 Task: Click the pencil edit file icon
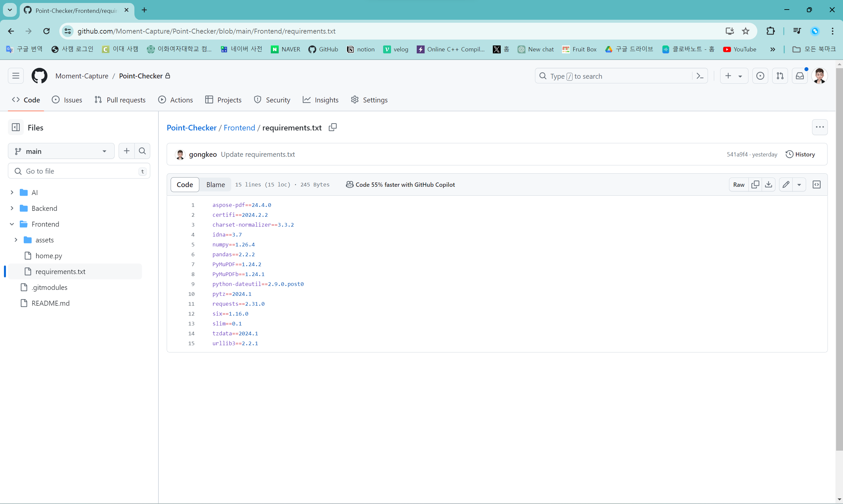tap(786, 184)
